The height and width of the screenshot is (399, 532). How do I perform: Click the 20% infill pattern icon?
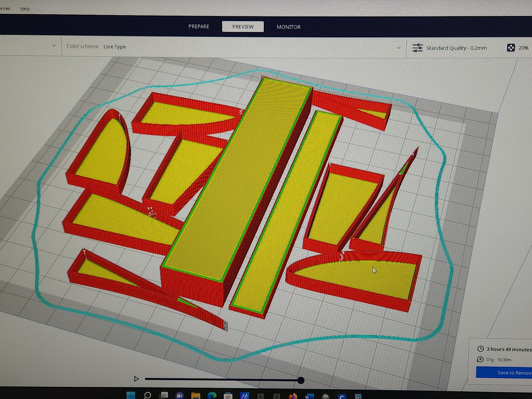pos(510,48)
